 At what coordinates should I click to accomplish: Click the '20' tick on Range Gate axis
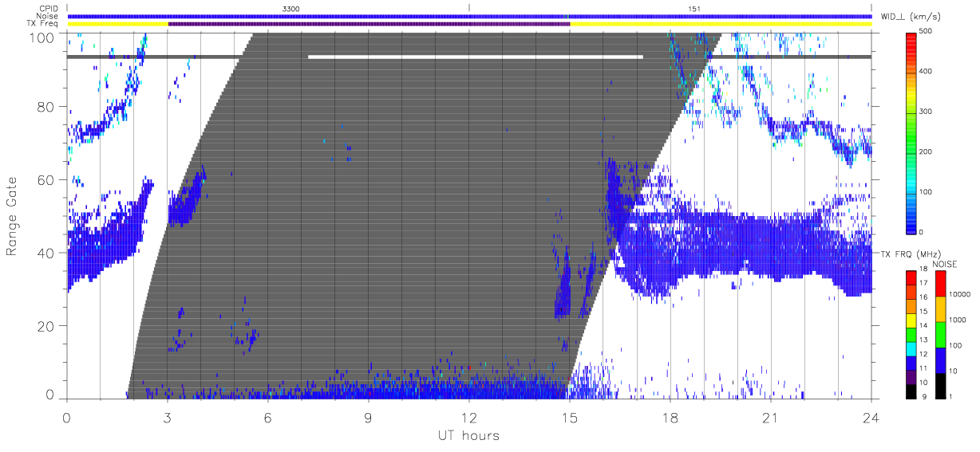click(45, 326)
